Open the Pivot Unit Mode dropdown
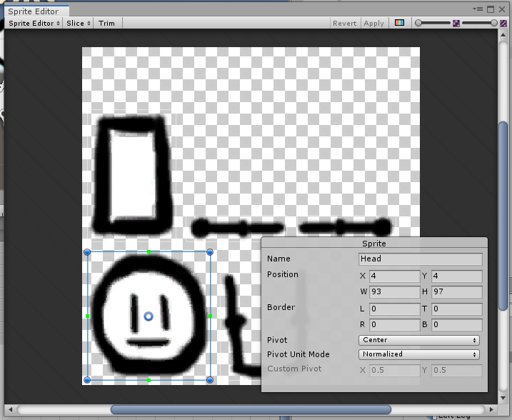 [x=419, y=354]
